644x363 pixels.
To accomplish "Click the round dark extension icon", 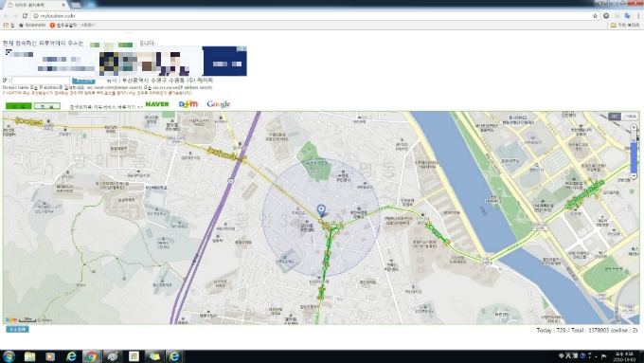I will (x=606, y=15).
